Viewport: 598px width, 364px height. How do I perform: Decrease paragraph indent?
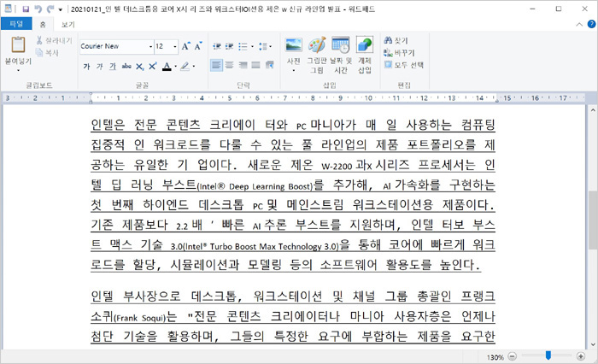(x=217, y=46)
